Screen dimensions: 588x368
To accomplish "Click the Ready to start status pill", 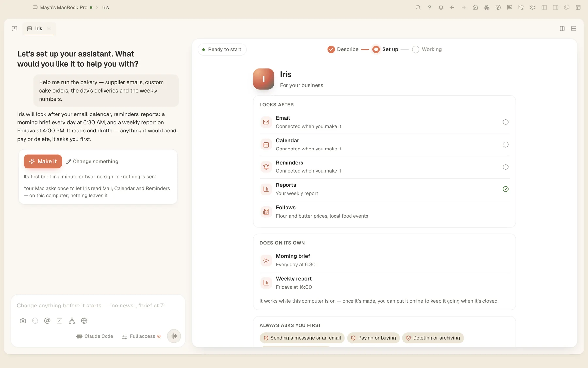I will 222,49.
